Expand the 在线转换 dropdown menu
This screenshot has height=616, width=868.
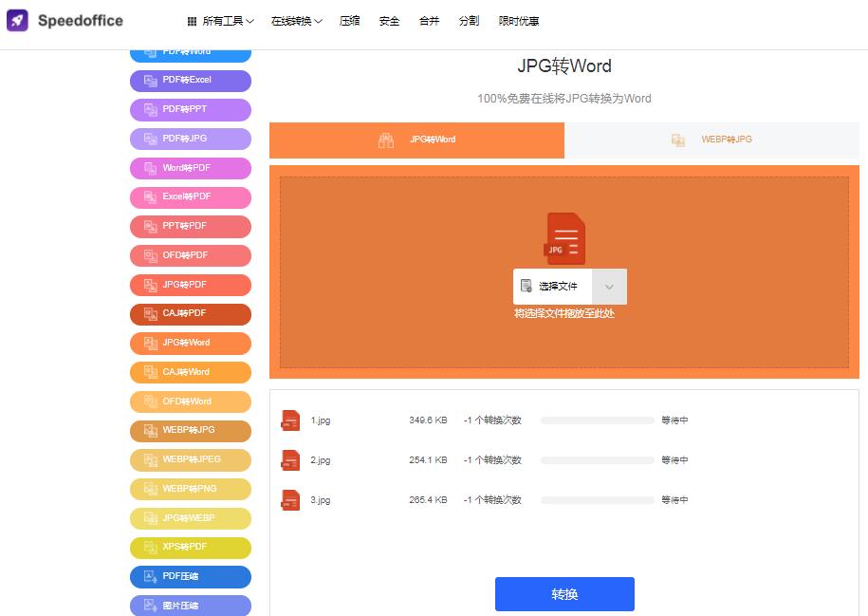coord(296,21)
